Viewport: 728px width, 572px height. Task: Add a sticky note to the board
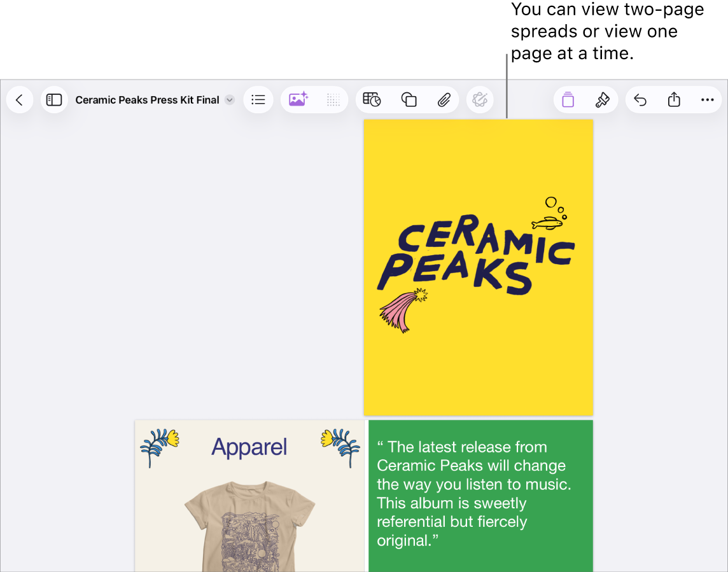click(x=567, y=99)
